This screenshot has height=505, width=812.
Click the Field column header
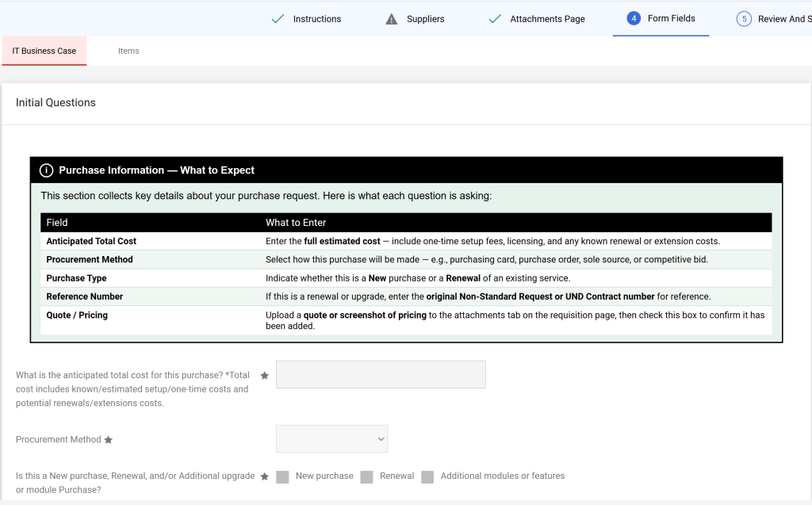(57, 223)
